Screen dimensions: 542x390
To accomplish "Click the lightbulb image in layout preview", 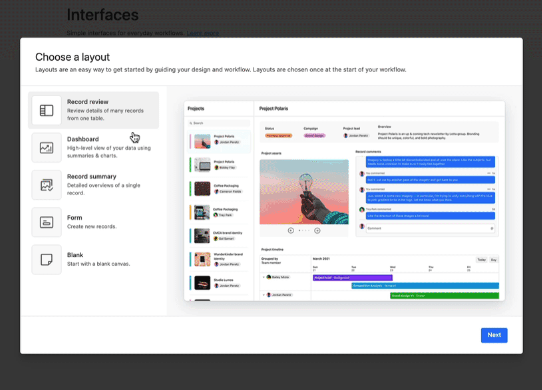I will pyautogui.click(x=304, y=192).
